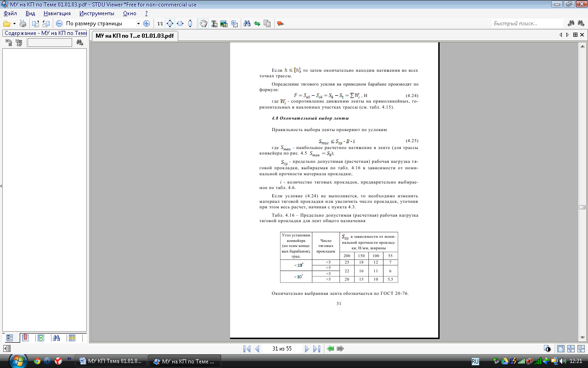Image resolution: width=588 pixels, height=368 pixels.
Task: Open the Окно menu
Action: pyautogui.click(x=130, y=13)
